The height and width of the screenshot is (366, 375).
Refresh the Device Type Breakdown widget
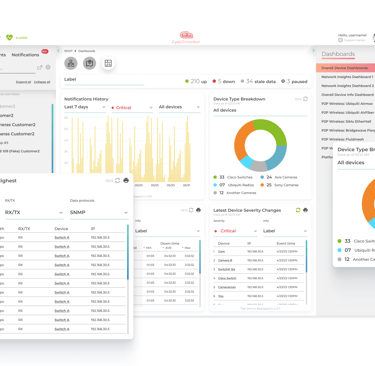[305, 99]
